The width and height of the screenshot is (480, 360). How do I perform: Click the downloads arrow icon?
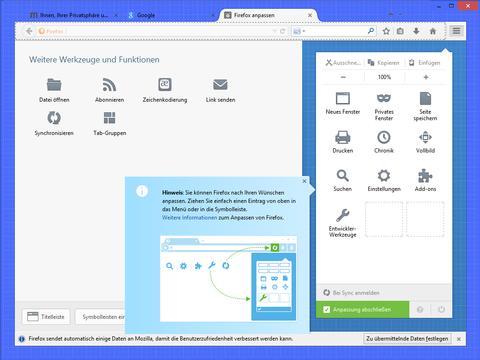416,31
